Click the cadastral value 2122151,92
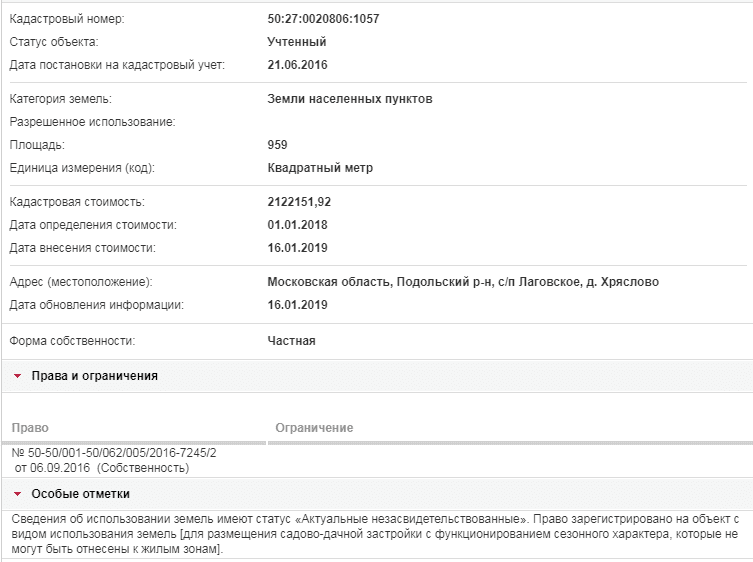The width and height of the screenshot is (753, 562). click(x=299, y=202)
